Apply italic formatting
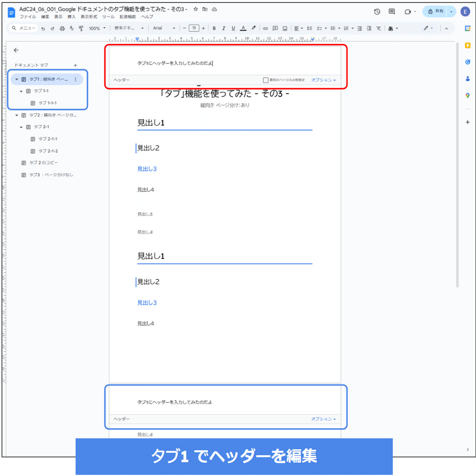 [x=224, y=28]
